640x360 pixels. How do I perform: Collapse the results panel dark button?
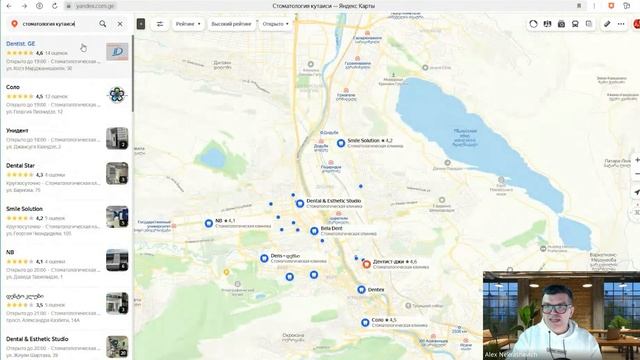(141, 24)
